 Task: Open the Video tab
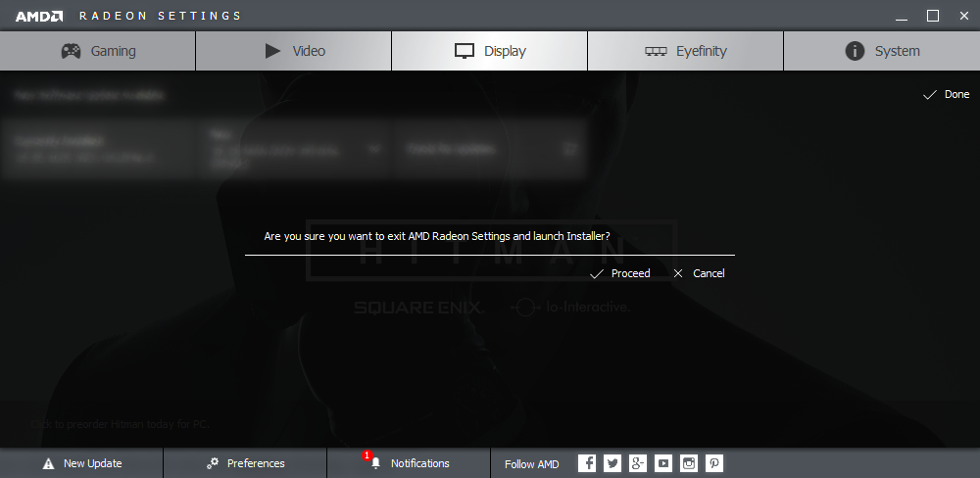coord(294,51)
